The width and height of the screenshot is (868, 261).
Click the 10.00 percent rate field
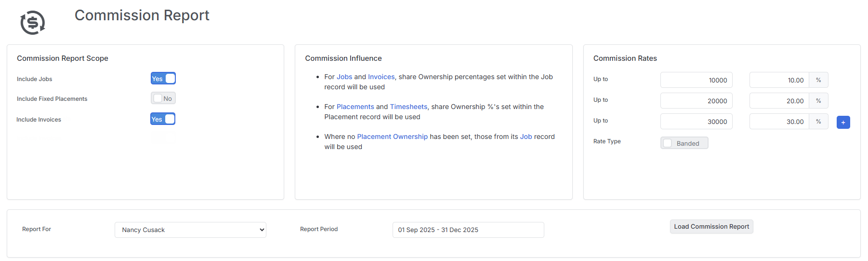779,80
